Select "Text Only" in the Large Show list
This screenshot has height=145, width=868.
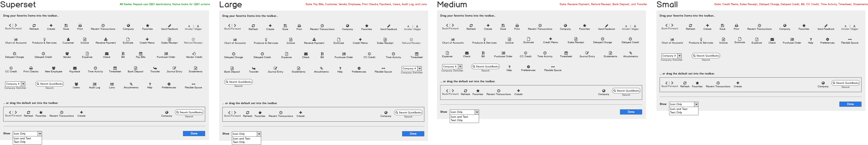pyautogui.click(x=239, y=142)
